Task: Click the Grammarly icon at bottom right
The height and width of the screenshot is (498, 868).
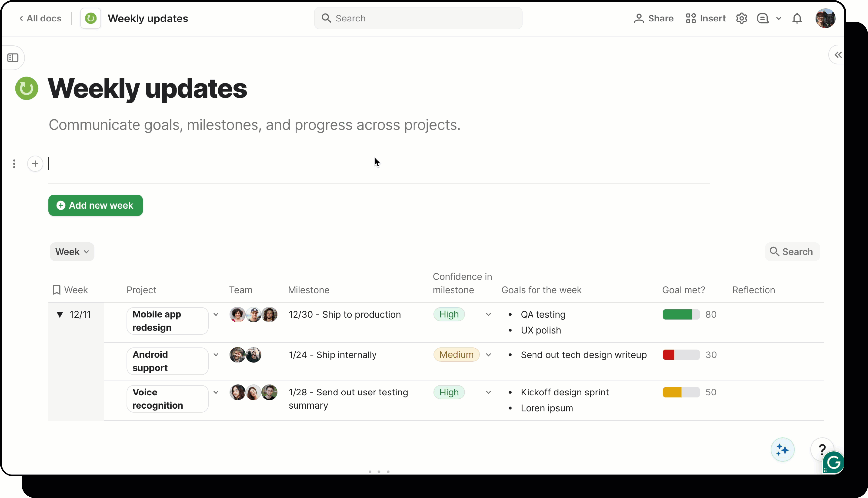Action: click(834, 463)
